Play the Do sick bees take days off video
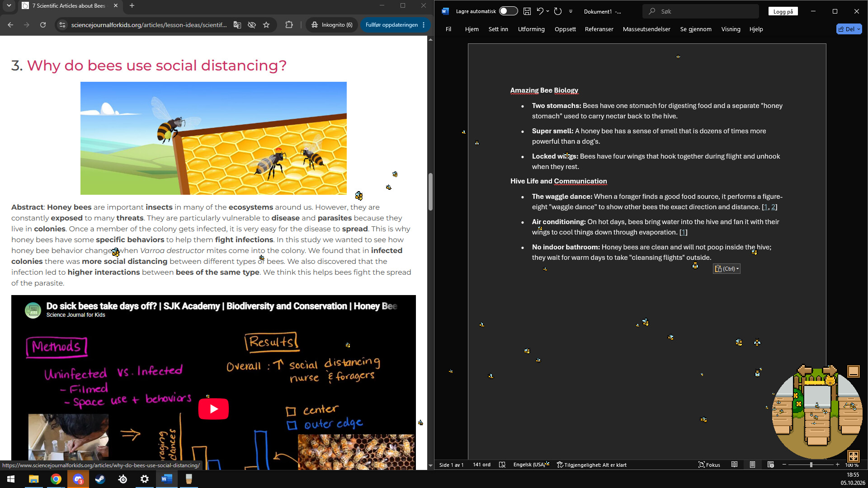 (213, 409)
